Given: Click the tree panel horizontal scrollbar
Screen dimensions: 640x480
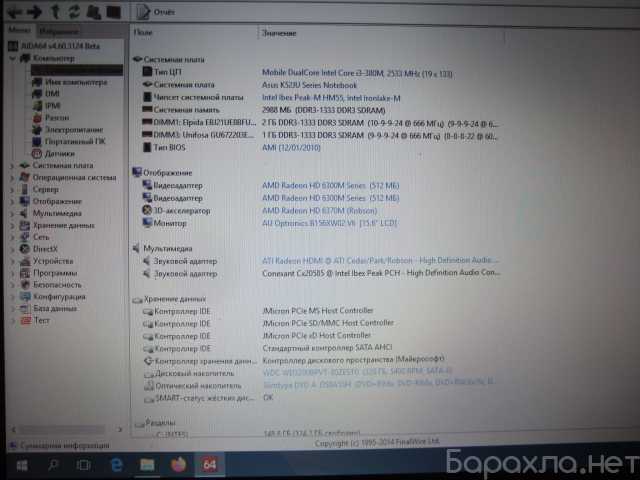Looking at the screenshot, I should [62, 429].
